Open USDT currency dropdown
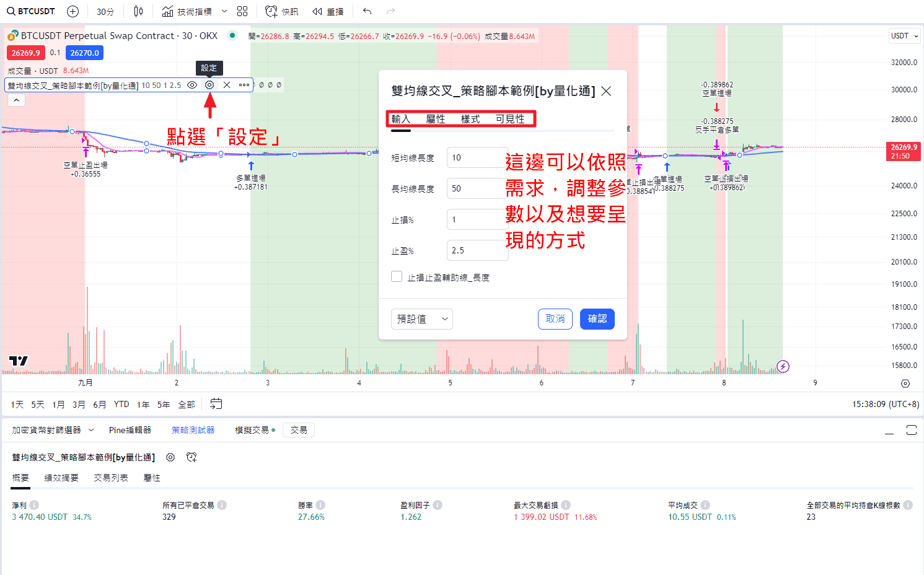The image size is (924, 575). pos(905,36)
